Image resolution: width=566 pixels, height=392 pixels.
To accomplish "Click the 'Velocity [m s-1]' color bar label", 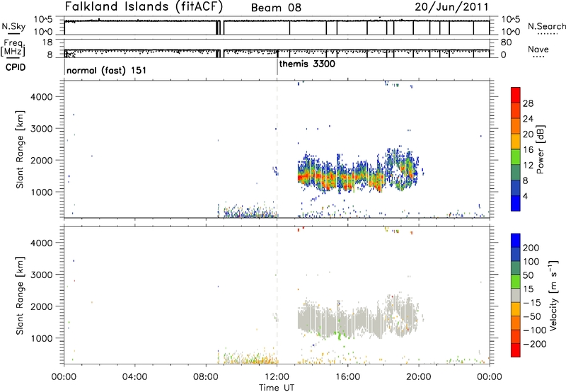I will (553, 295).
